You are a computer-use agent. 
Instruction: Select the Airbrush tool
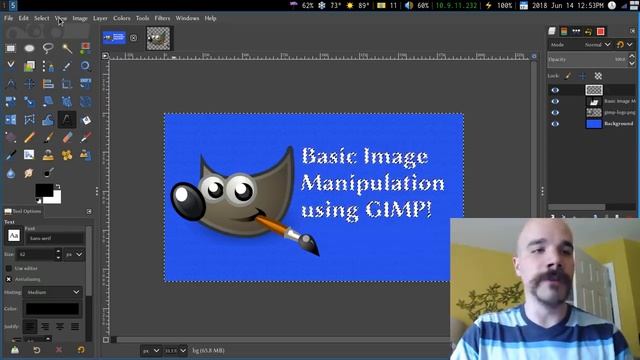pos(86,137)
